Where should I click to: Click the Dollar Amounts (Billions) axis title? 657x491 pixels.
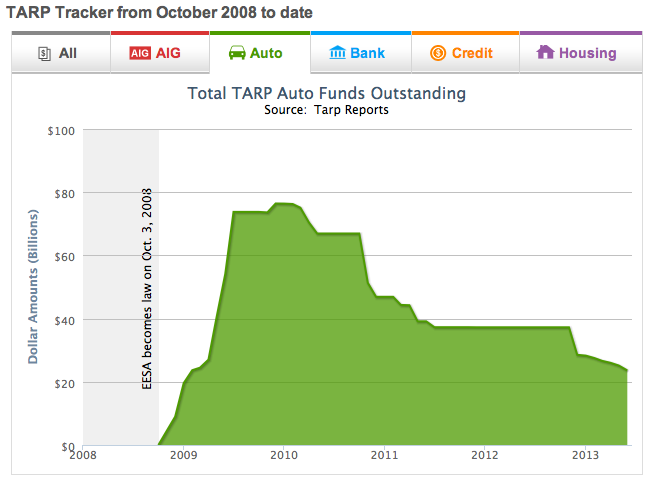tap(32, 287)
